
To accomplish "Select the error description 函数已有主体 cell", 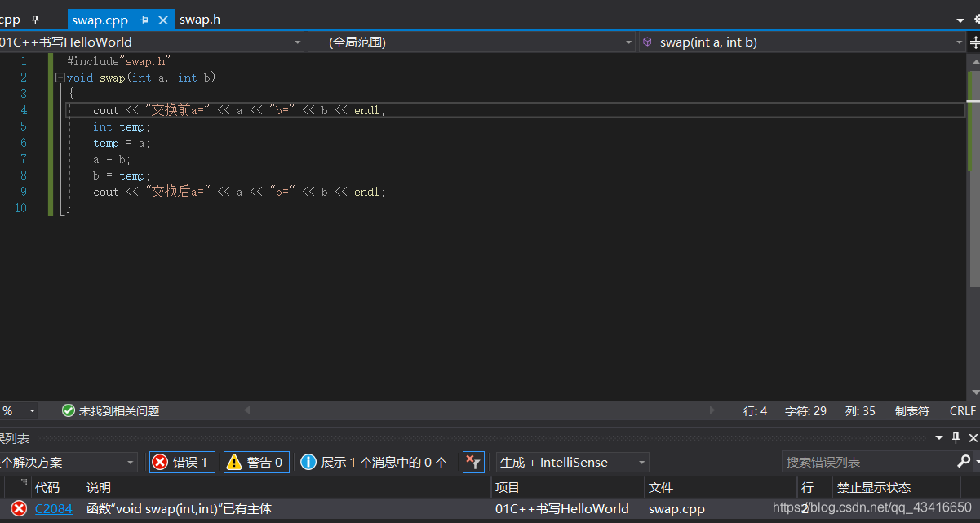I will [x=179, y=508].
